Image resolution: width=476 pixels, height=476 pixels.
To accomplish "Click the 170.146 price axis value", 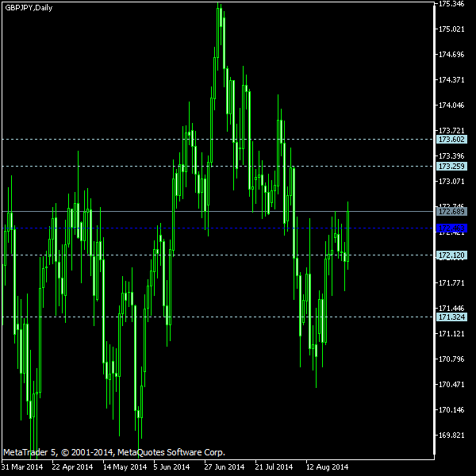I will (x=451, y=410).
